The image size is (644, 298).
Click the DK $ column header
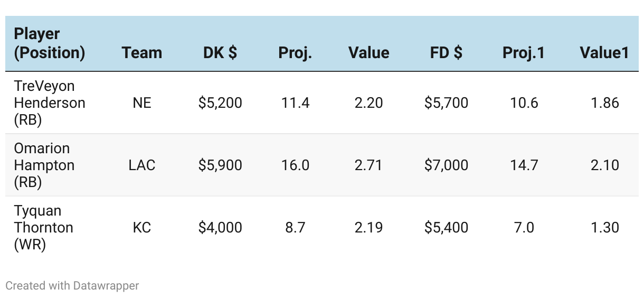220,52
